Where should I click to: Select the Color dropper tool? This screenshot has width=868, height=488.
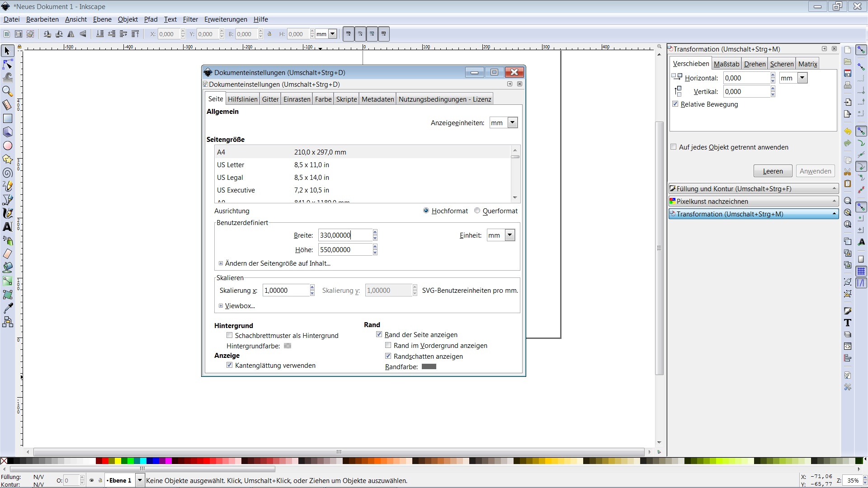[x=7, y=308]
